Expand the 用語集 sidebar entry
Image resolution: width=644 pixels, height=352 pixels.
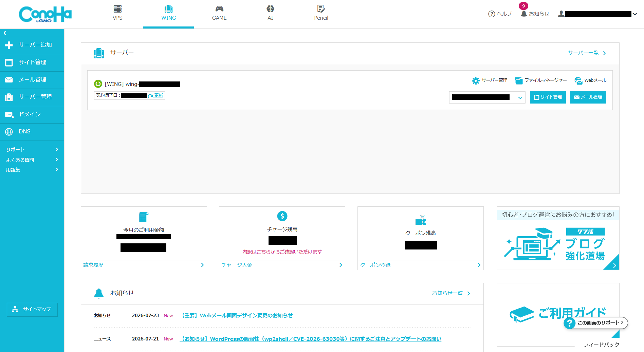[32, 169]
